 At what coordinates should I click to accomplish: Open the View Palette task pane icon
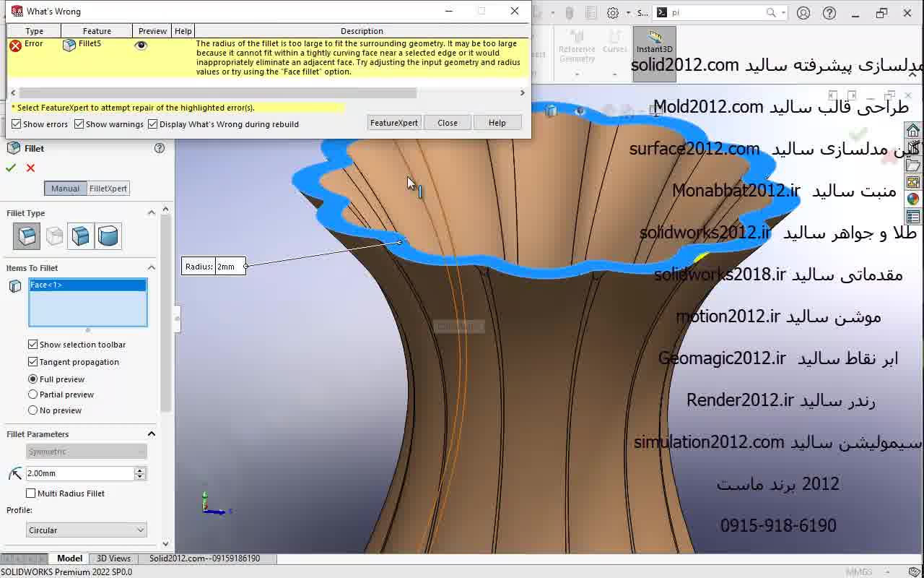click(x=913, y=182)
